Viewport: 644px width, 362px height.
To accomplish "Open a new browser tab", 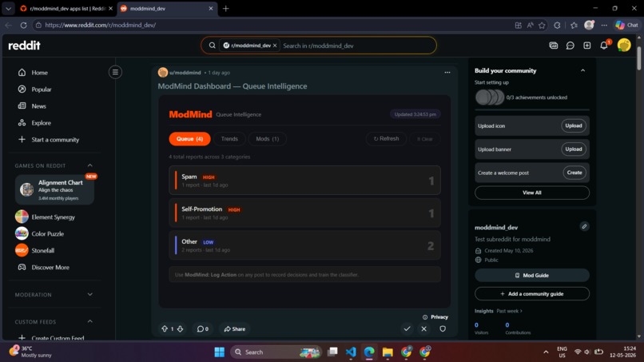I will pos(225,9).
